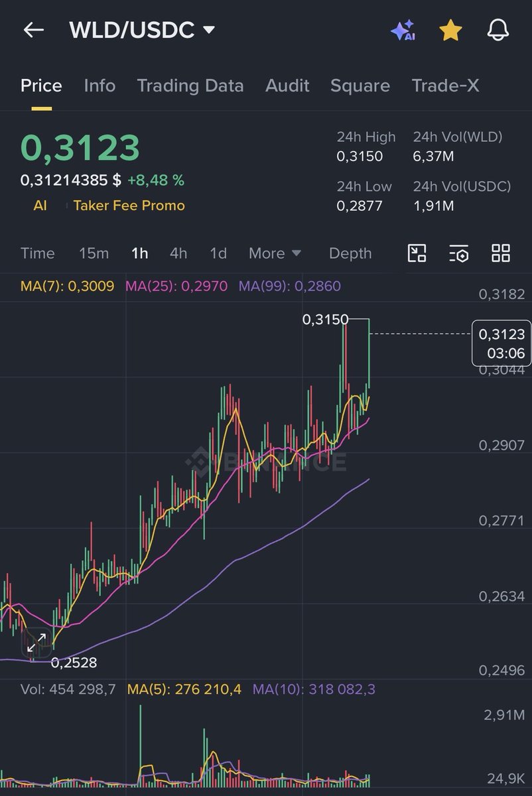Tap the 24h Low value 0,2877
The height and width of the screenshot is (796, 532).
(x=360, y=206)
